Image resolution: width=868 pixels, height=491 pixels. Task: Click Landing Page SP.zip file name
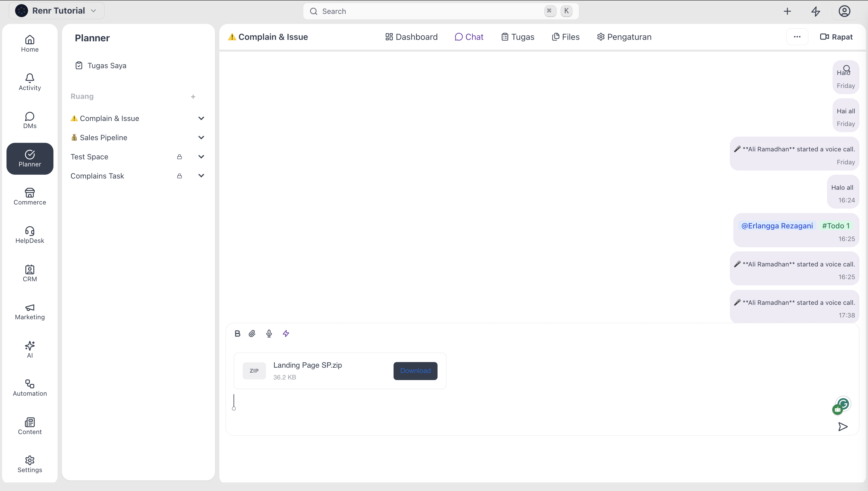click(x=307, y=365)
